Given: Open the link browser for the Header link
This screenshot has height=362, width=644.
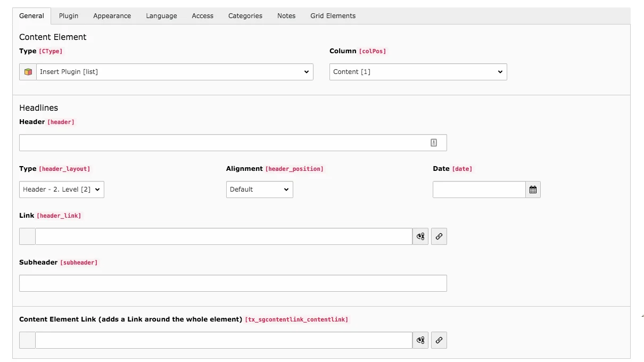Looking at the screenshot, I should (x=439, y=236).
